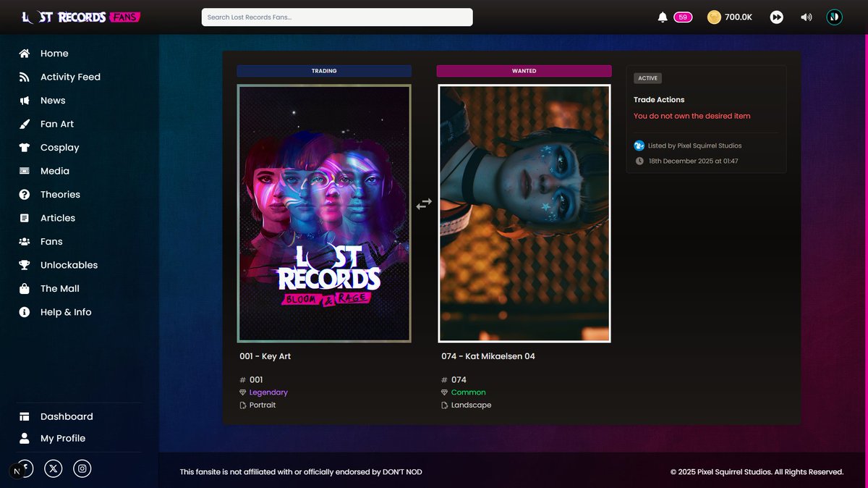Screen dimensions: 868x488
Task: Click the fast-forward icon in the header
Action: (776, 17)
